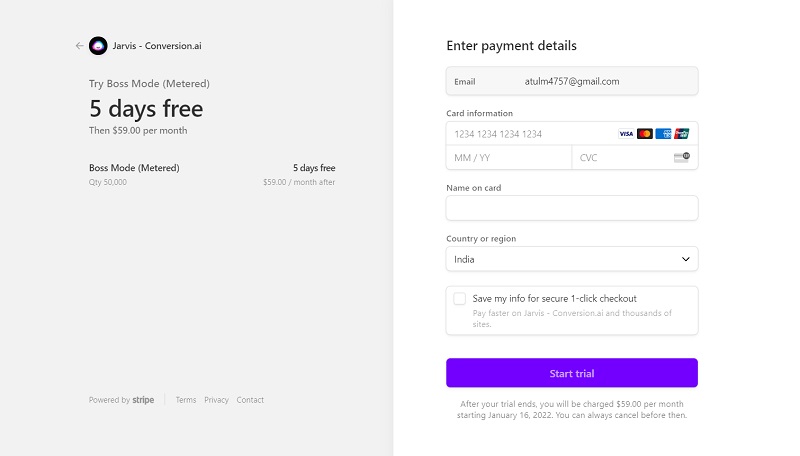Click the Email field with atulm4757@gmail.com
This screenshot has width=800, height=456.
[572, 81]
